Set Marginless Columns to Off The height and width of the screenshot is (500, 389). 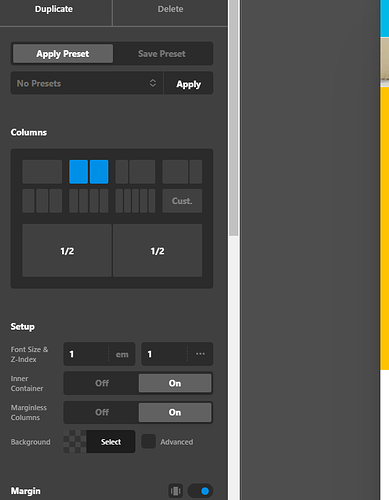[102, 412]
